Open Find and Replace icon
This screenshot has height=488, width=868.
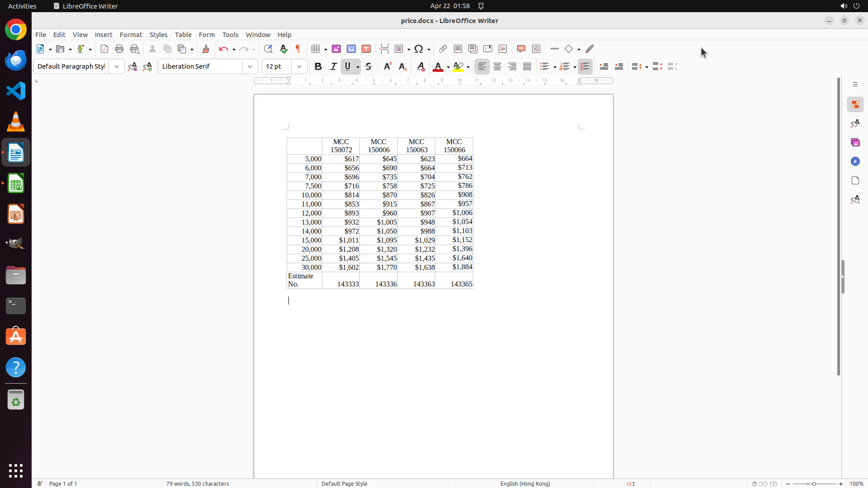pyautogui.click(x=268, y=49)
